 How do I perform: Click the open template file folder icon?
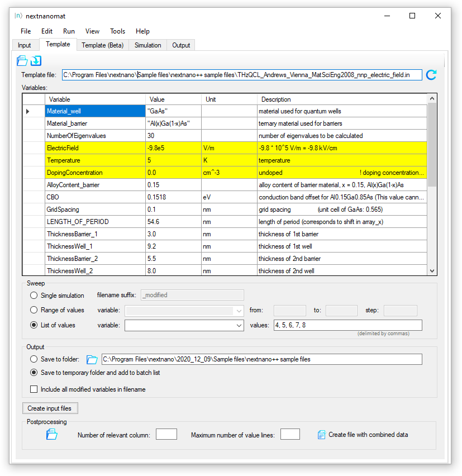[x=22, y=60]
